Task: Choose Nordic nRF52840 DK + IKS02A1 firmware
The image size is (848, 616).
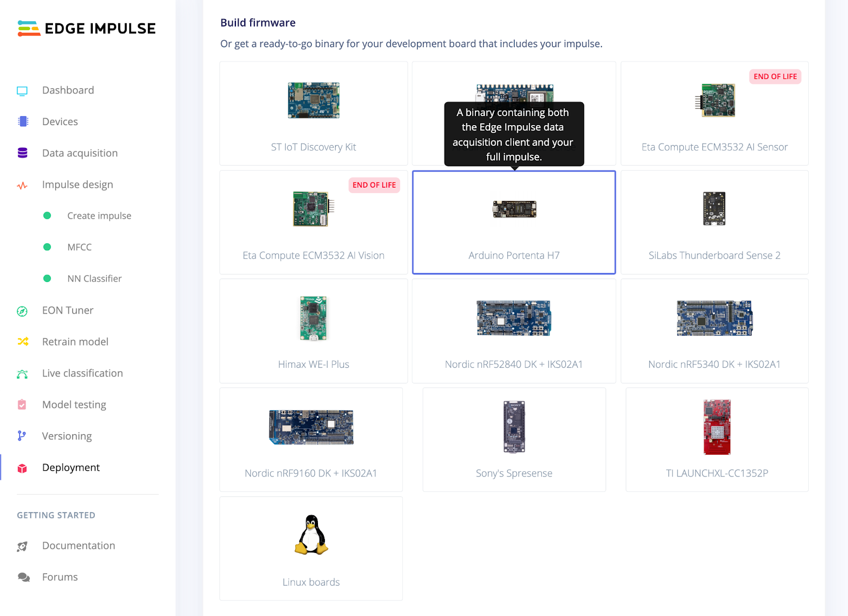Action: click(514, 331)
